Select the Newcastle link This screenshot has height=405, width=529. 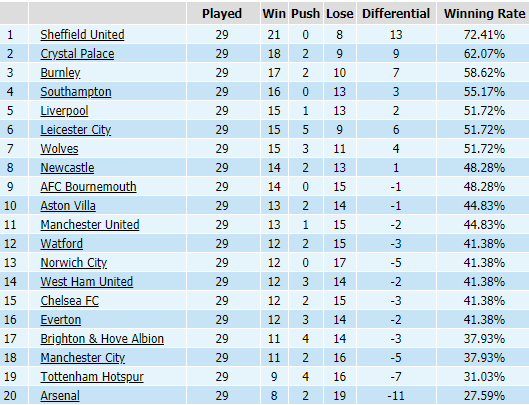coord(67,168)
